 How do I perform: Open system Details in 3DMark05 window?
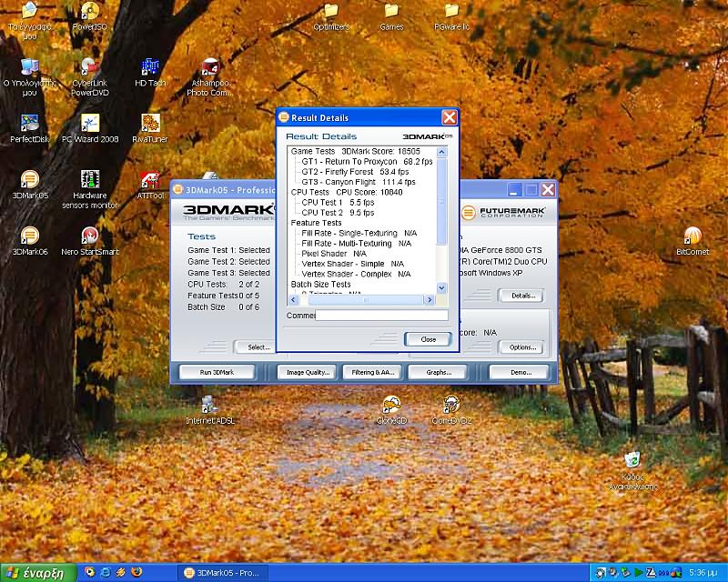click(x=521, y=296)
